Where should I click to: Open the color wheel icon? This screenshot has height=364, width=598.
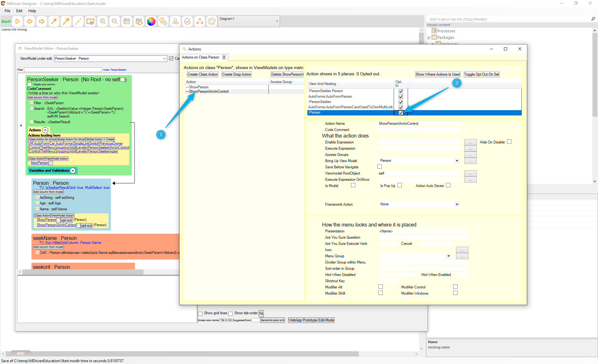[151, 21]
